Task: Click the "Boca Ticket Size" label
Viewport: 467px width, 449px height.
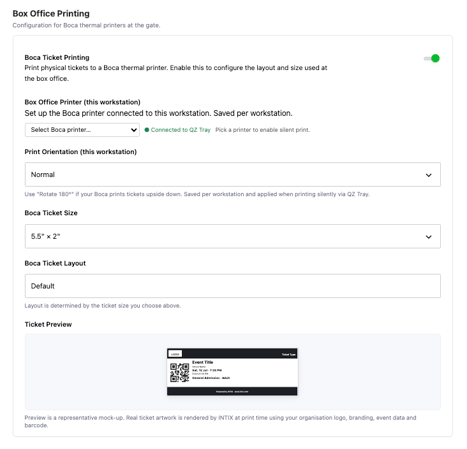Action: (x=51, y=213)
